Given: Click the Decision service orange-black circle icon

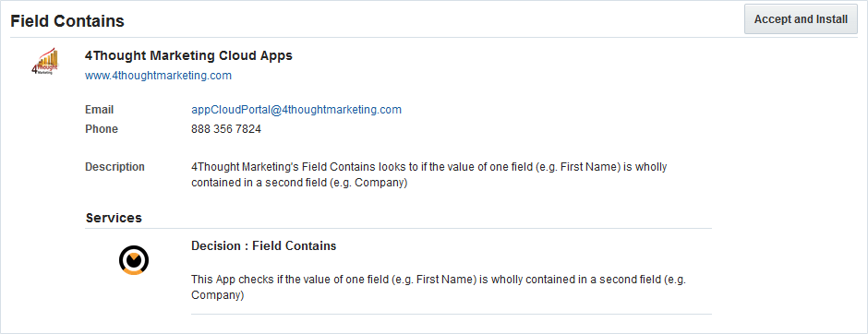Looking at the screenshot, I should (x=134, y=260).
